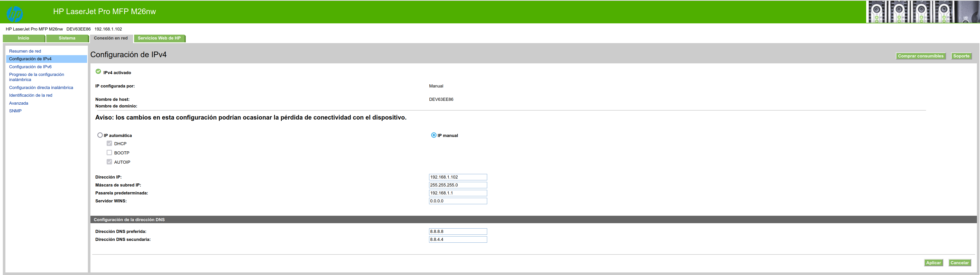The width and height of the screenshot is (980, 275).
Task: Open the Sistema tab
Action: click(67, 38)
